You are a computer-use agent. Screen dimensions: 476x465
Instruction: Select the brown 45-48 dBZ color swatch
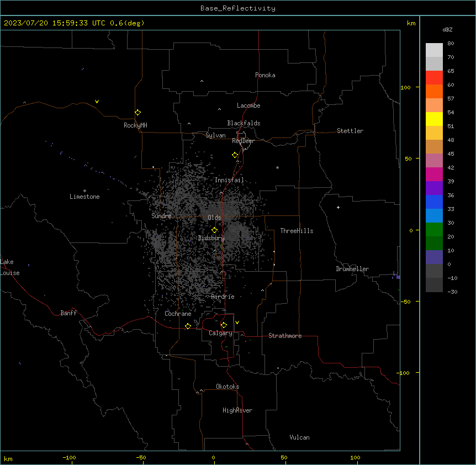tap(434, 146)
